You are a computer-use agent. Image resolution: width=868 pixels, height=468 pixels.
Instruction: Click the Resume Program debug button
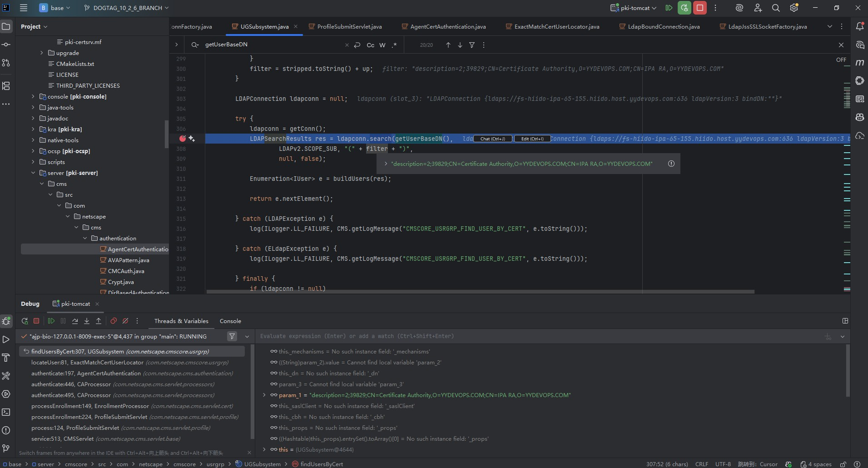51,321
